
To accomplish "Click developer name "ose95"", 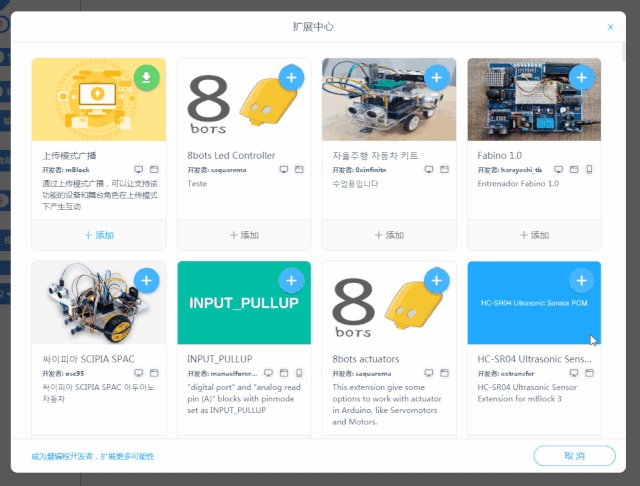I will [75, 373].
